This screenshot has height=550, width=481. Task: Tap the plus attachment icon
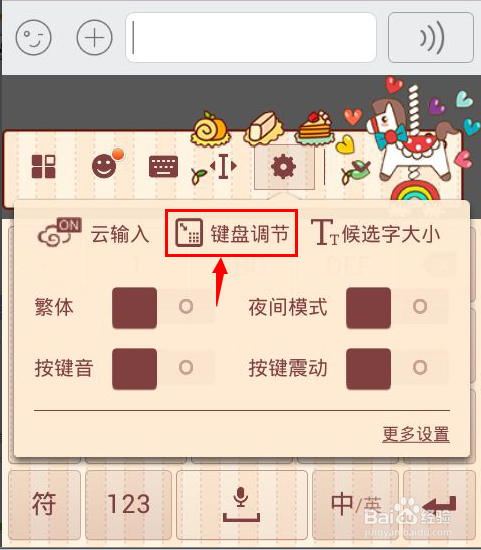point(94,37)
